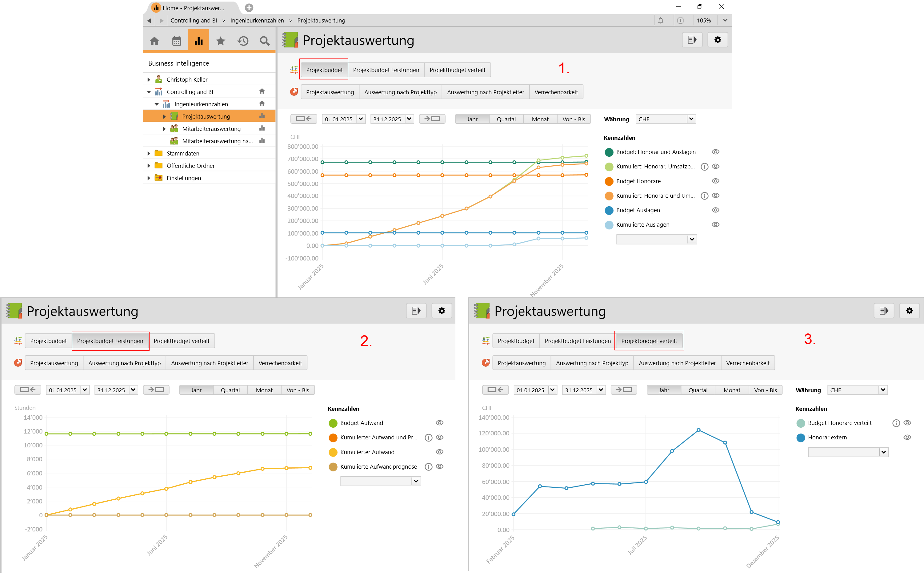The width and height of the screenshot is (924, 573).
Task: Select the Quartal period tab in top panel
Action: [506, 119]
